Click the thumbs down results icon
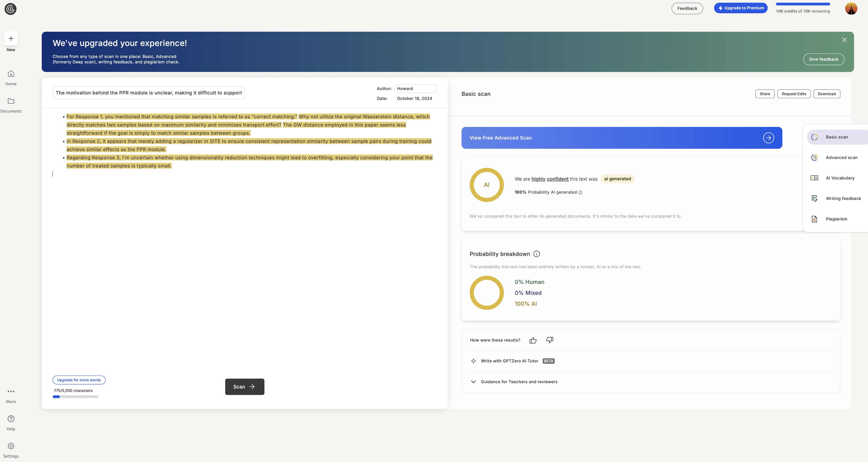868x462 pixels. click(x=550, y=340)
